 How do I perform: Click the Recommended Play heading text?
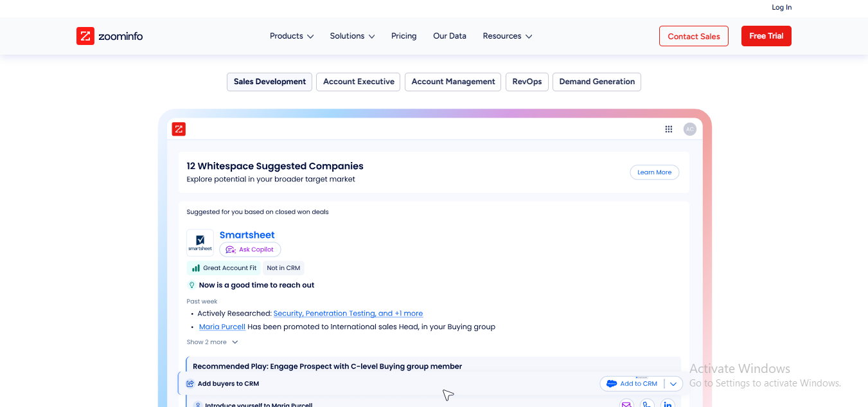[x=327, y=366]
